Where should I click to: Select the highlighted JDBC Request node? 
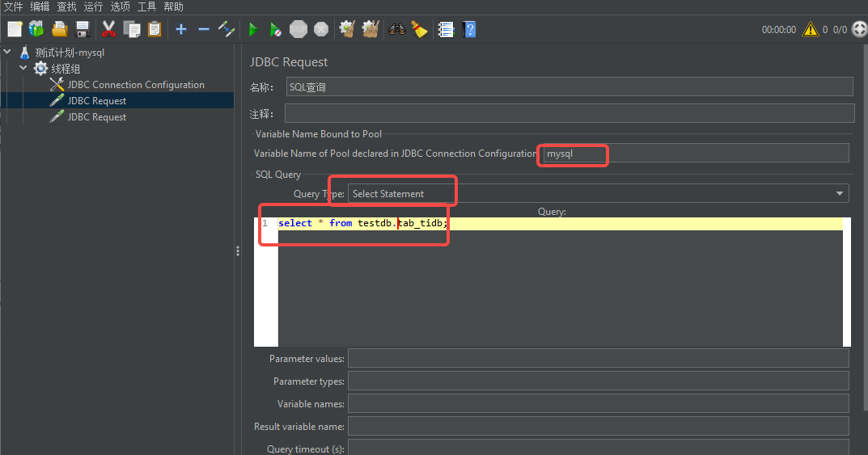97,101
